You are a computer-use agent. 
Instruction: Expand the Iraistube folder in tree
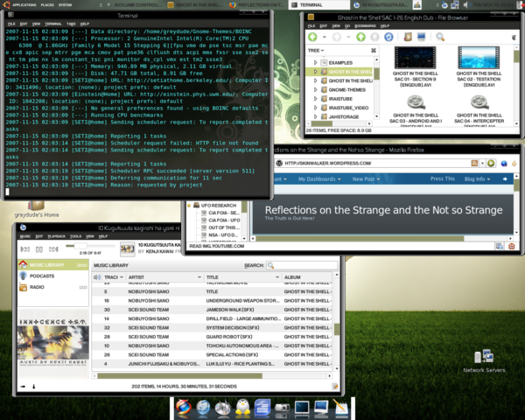coord(315,99)
